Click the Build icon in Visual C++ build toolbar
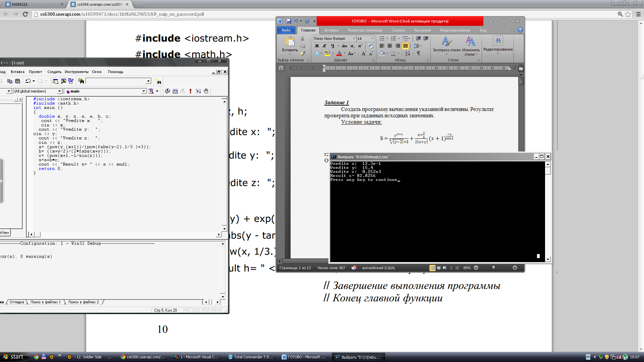Screen dimensions: 644x362 point(175,91)
